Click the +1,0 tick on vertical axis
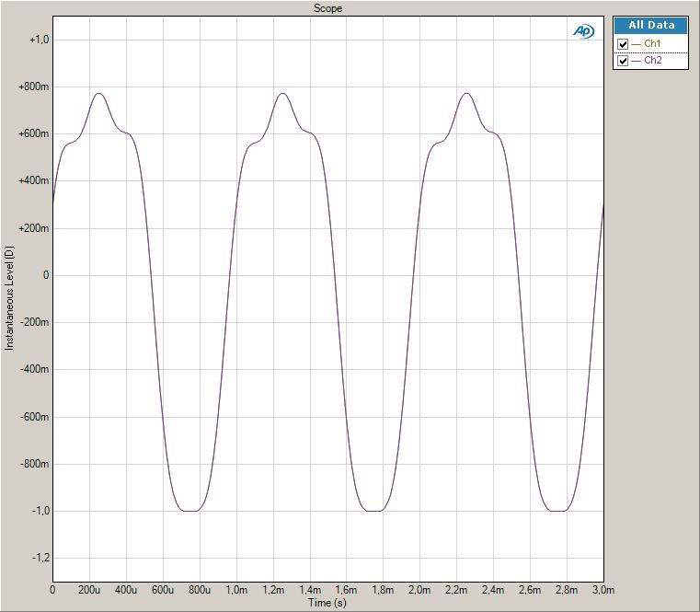 [x=38, y=40]
